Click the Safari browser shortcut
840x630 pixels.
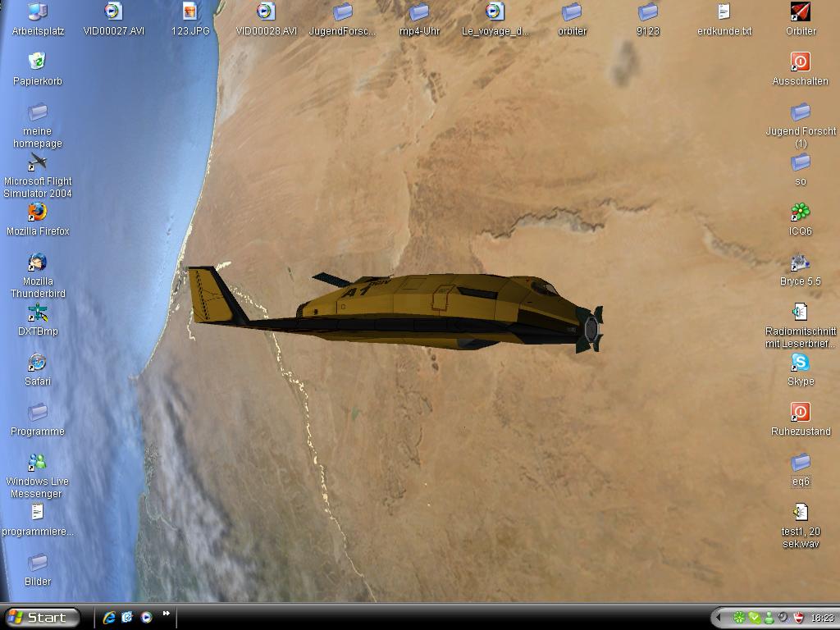point(38,363)
